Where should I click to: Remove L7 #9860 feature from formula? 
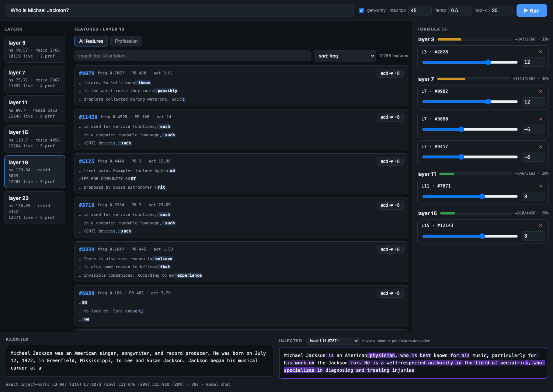540,119
